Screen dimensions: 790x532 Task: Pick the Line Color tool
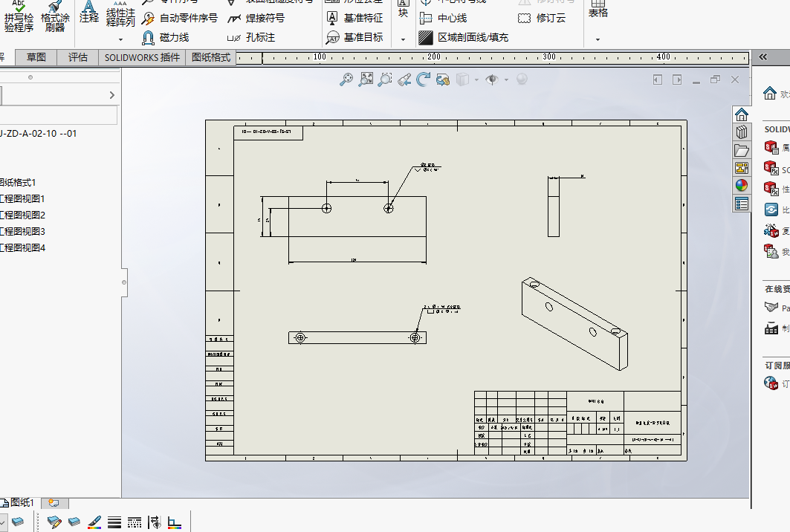[94, 522]
